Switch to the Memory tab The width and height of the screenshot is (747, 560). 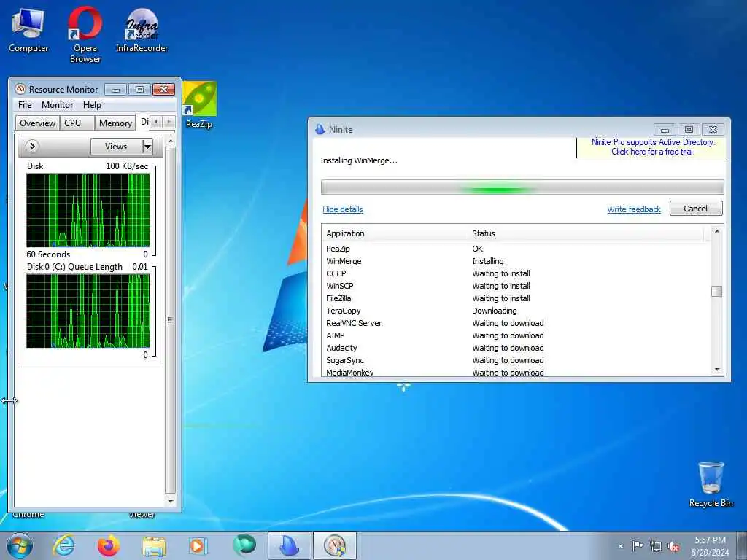[x=115, y=122]
